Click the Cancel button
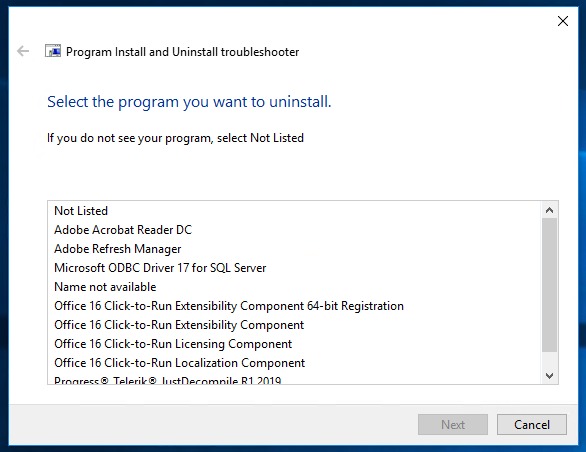The image size is (586, 452). (532, 425)
